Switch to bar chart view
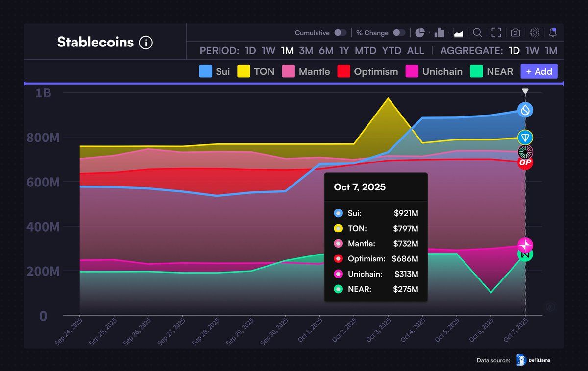The width and height of the screenshot is (588, 371). pyautogui.click(x=439, y=32)
